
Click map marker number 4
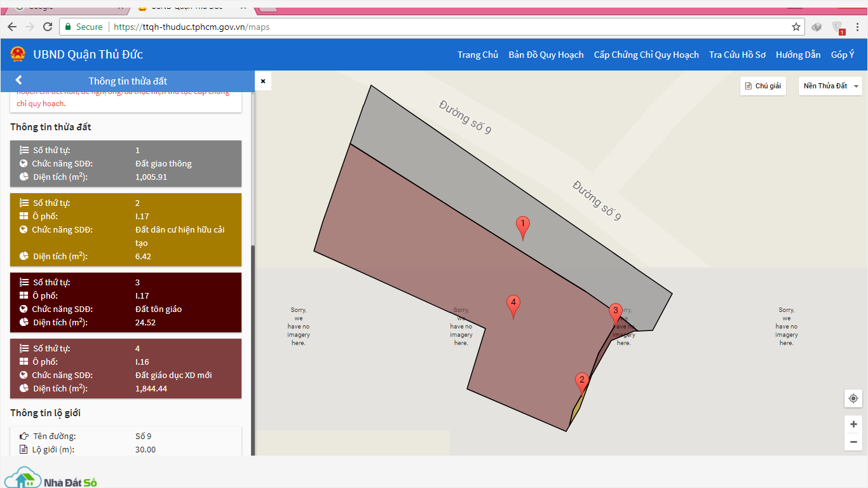coord(513,307)
